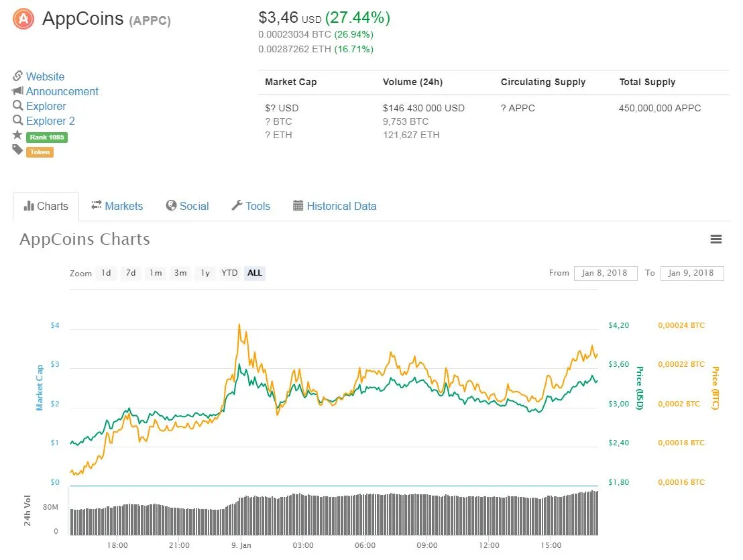Click the From date field Jan 8, 2018
Screen dimensions: 743x560
click(x=606, y=274)
